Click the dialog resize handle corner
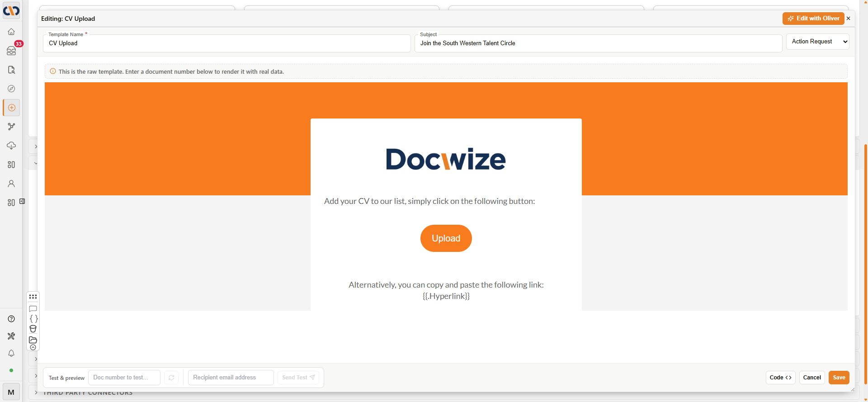 (853, 390)
